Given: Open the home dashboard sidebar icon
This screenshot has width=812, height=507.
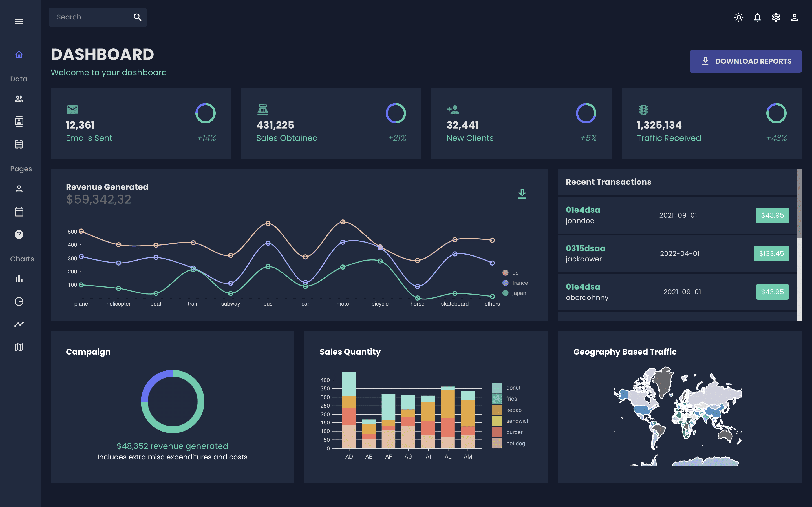Looking at the screenshot, I should [19, 54].
